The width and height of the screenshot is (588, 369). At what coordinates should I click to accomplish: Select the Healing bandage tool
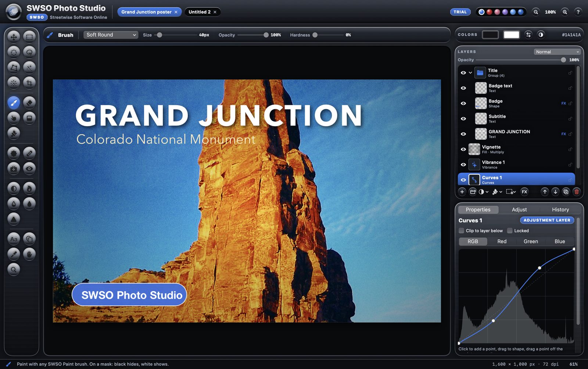pyautogui.click(x=29, y=153)
